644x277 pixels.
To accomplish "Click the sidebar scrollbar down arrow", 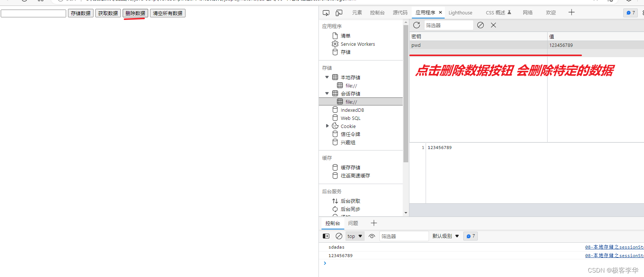I will (406, 213).
